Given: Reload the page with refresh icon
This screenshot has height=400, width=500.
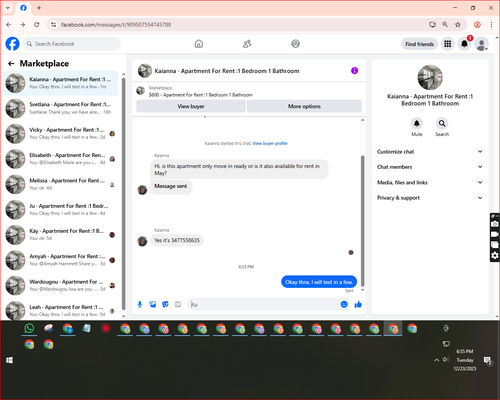Looking at the screenshot, I should 37,25.
